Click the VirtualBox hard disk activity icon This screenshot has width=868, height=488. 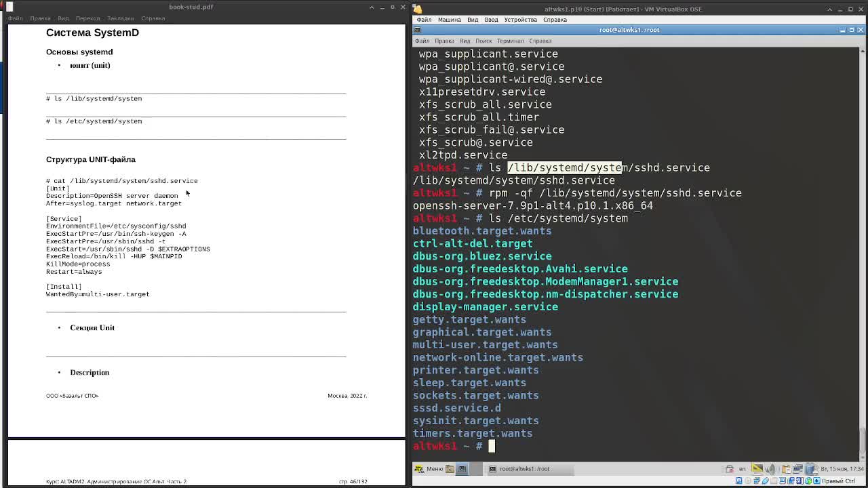click(x=739, y=481)
